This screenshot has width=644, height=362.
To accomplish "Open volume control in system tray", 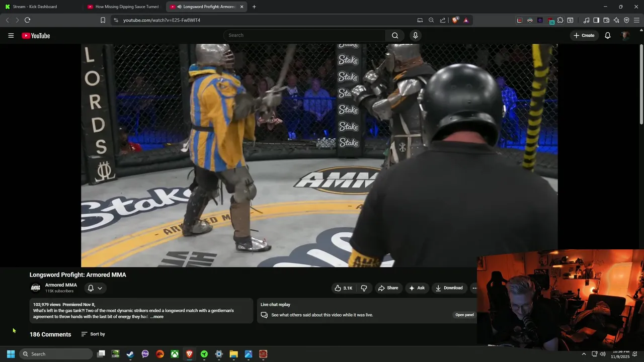I will coord(603,354).
